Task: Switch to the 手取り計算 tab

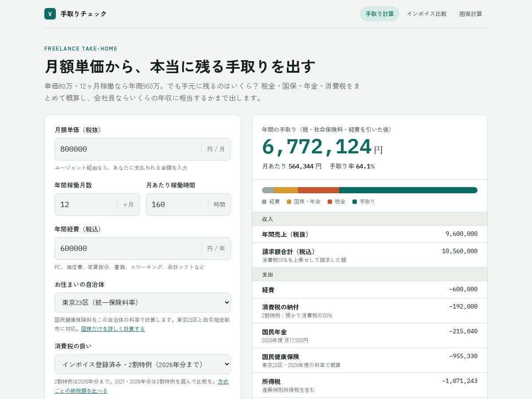Action: pos(379,14)
